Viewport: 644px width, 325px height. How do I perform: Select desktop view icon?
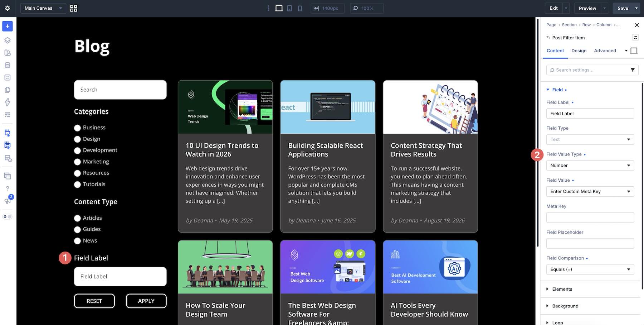(279, 8)
